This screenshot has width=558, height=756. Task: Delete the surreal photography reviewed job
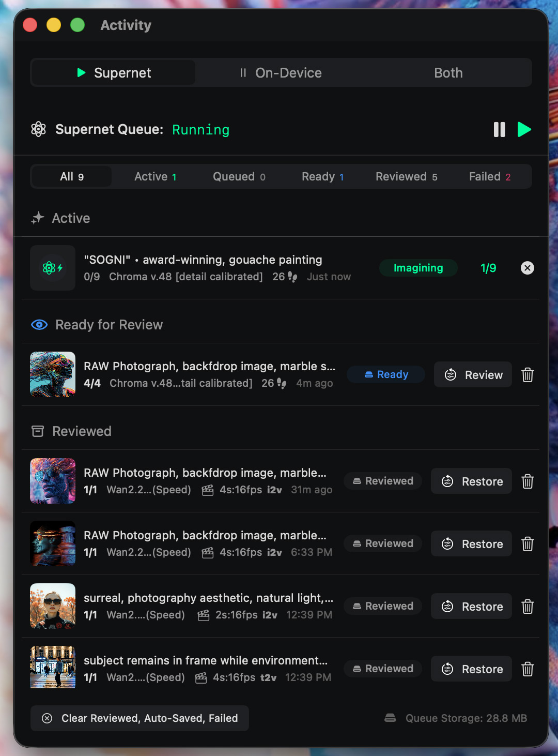point(527,607)
